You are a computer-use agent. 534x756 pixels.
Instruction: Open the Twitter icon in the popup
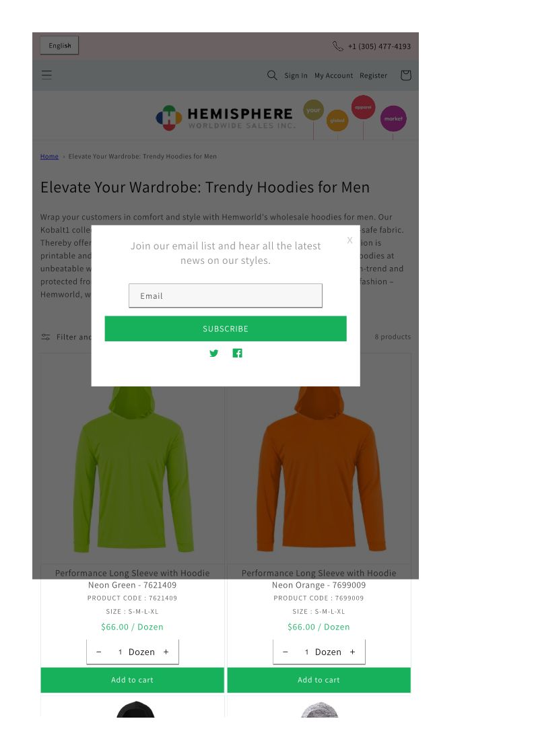click(213, 353)
